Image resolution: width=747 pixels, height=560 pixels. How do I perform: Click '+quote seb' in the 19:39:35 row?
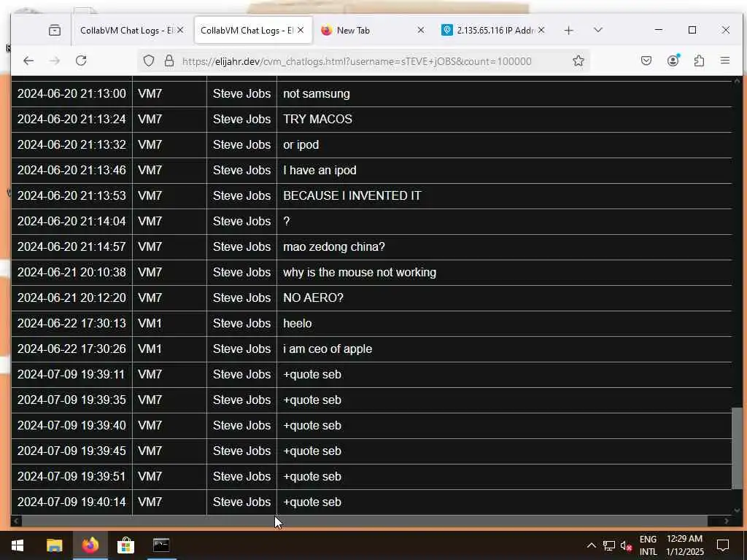pyautogui.click(x=312, y=400)
